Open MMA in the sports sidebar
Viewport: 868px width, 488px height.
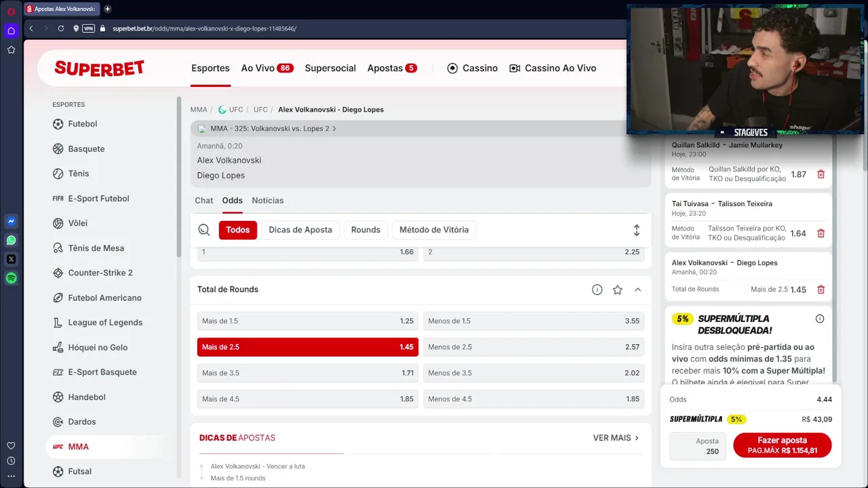78,447
